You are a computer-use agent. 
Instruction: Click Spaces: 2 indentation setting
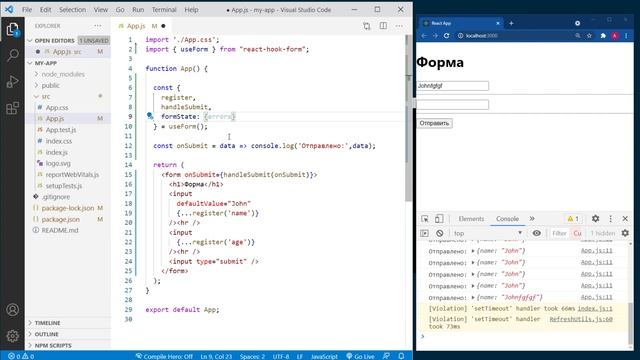(x=252, y=356)
